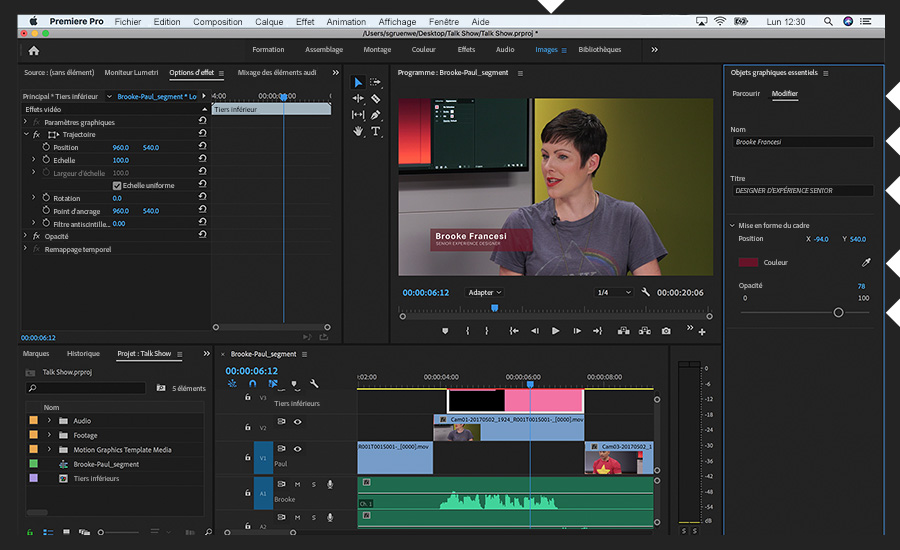This screenshot has width=900, height=550.
Task: Click the eyedropper beside Couleur
Action: pos(866,263)
